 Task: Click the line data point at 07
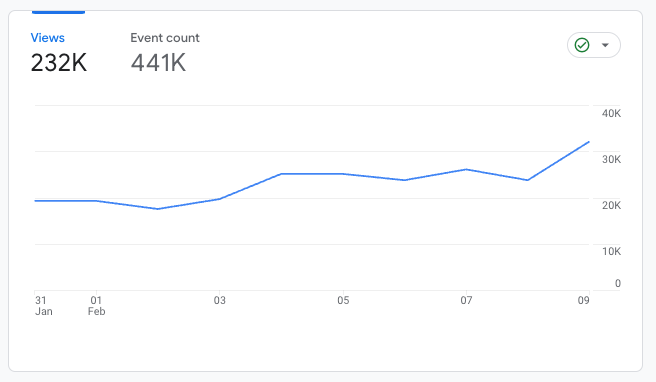tap(466, 169)
